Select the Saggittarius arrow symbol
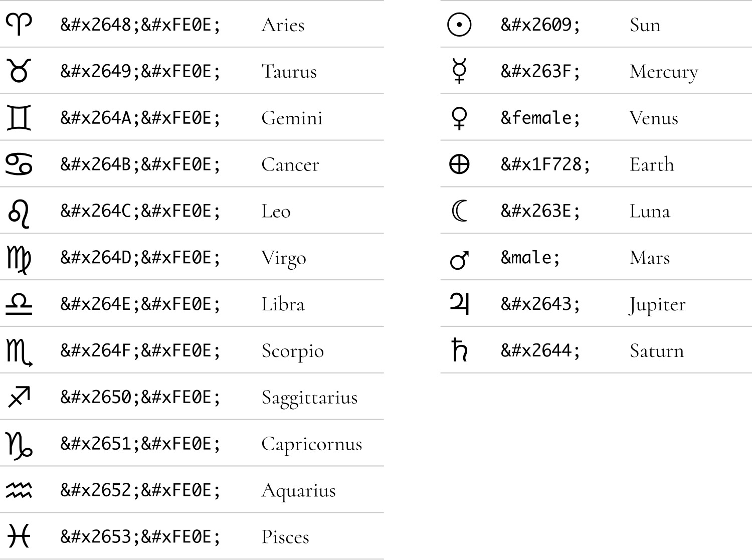The image size is (752, 560). point(20,397)
